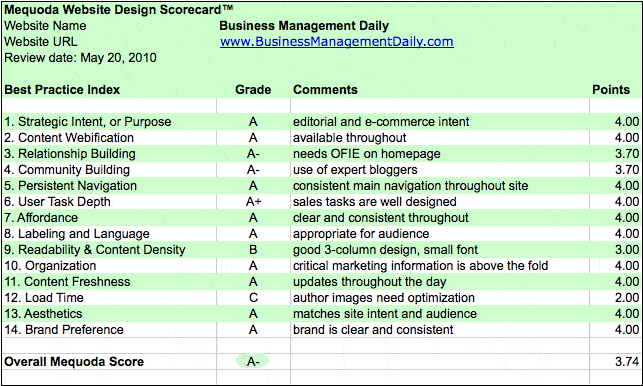The height and width of the screenshot is (386, 643).
Task: Select the Grade column header
Action: pyautogui.click(x=253, y=90)
